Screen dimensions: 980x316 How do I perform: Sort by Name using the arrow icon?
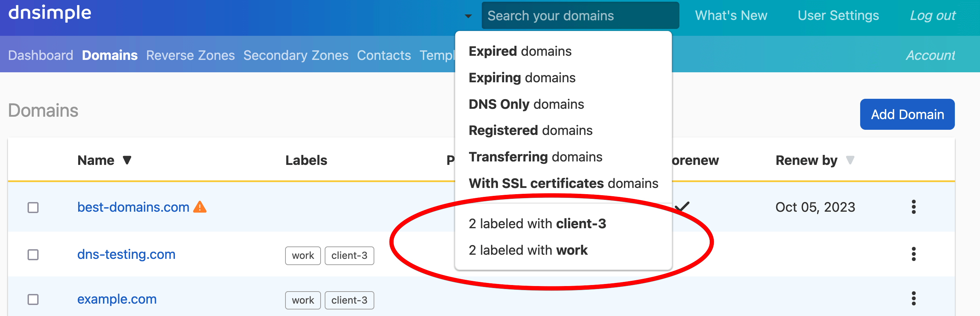pyautogui.click(x=127, y=160)
